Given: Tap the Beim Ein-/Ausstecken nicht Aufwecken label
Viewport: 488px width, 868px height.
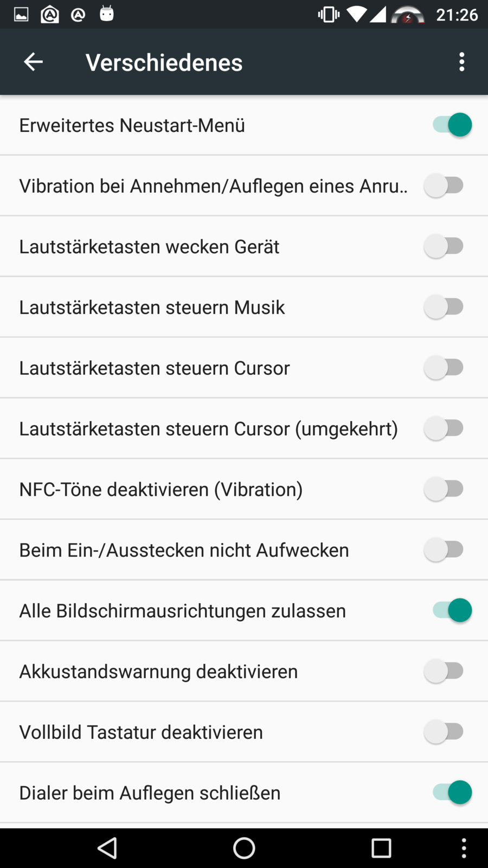Looking at the screenshot, I should (x=184, y=550).
